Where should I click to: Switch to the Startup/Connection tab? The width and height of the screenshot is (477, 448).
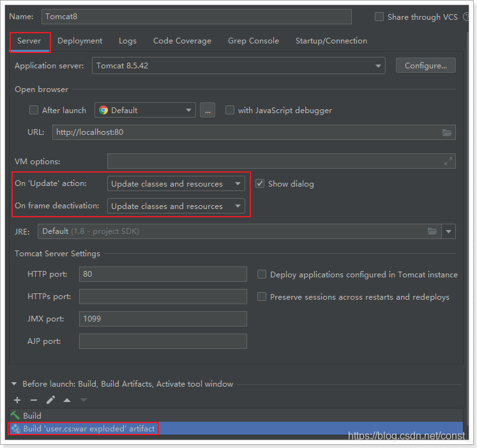(x=331, y=41)
